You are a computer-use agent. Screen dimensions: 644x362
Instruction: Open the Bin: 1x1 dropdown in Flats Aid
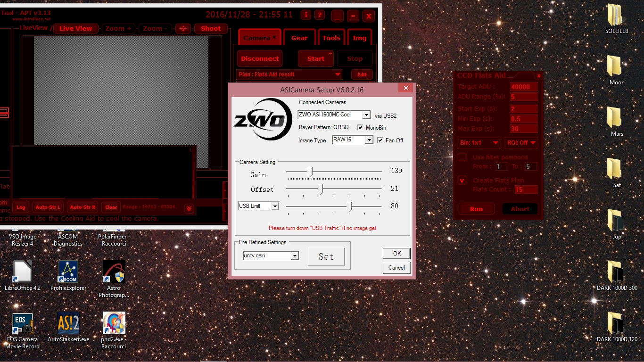pyautogui.click(x=479, y=142)
